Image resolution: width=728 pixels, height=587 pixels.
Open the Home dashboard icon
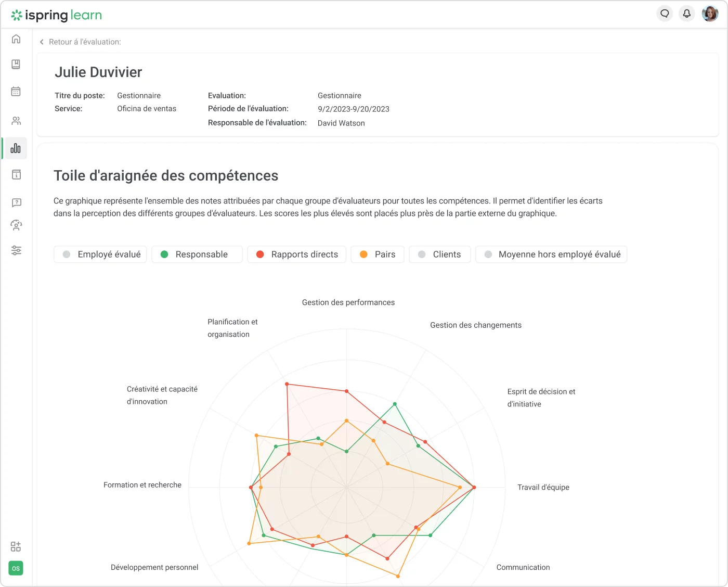(16, 39)
